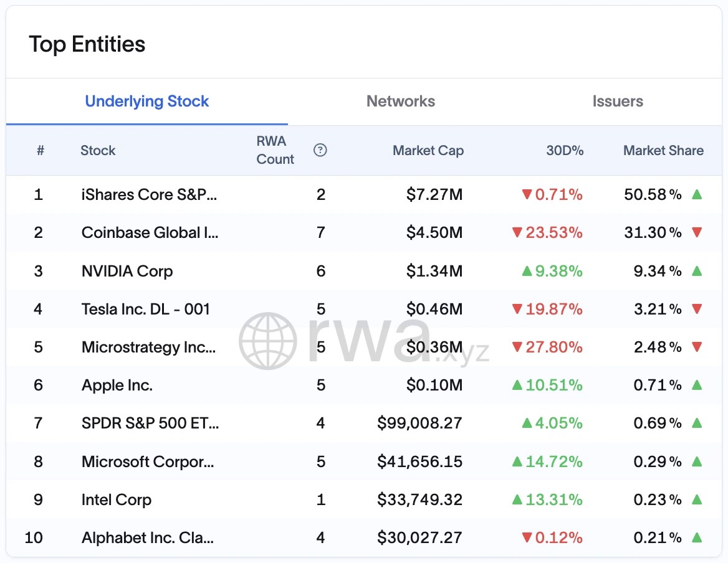Image resolution: width=728 pixels, height=563 pixels.
Task: Open the Microstrategy Inc entry
Action: click(x=149, y=347)
